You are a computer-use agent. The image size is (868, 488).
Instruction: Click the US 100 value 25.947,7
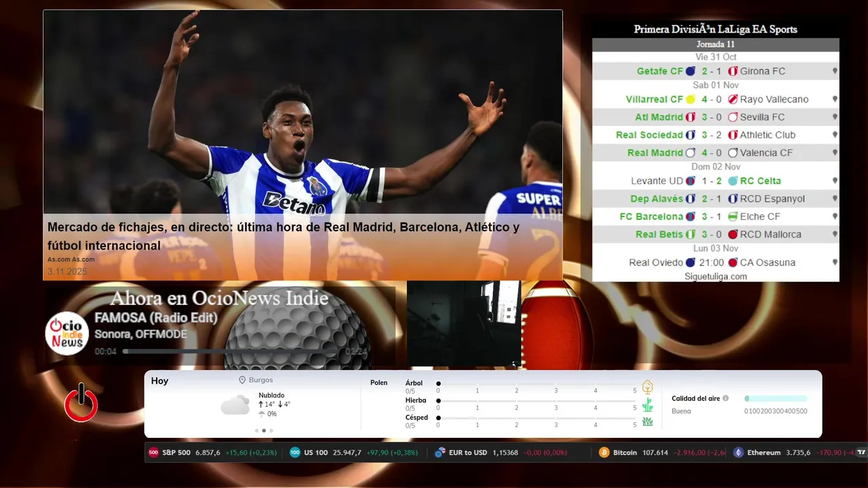[x=347, y=453]
